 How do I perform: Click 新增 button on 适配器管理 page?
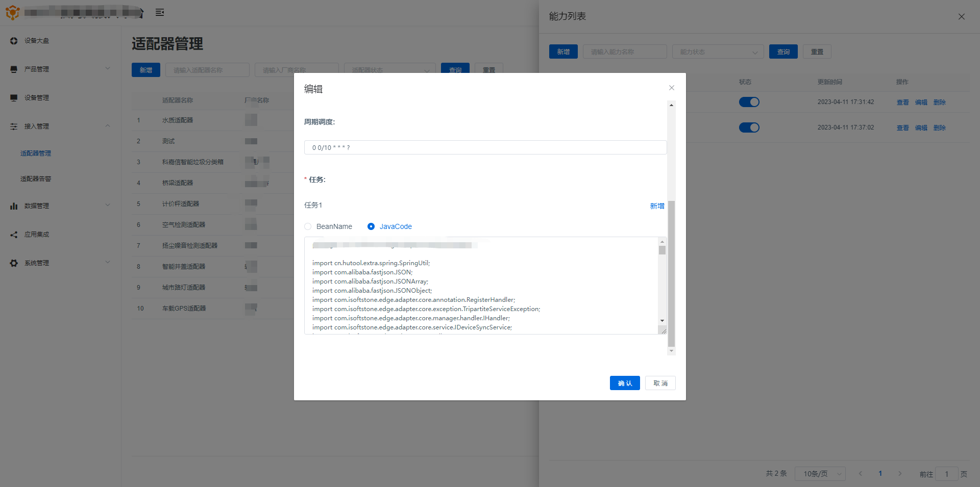pos(146,70)
